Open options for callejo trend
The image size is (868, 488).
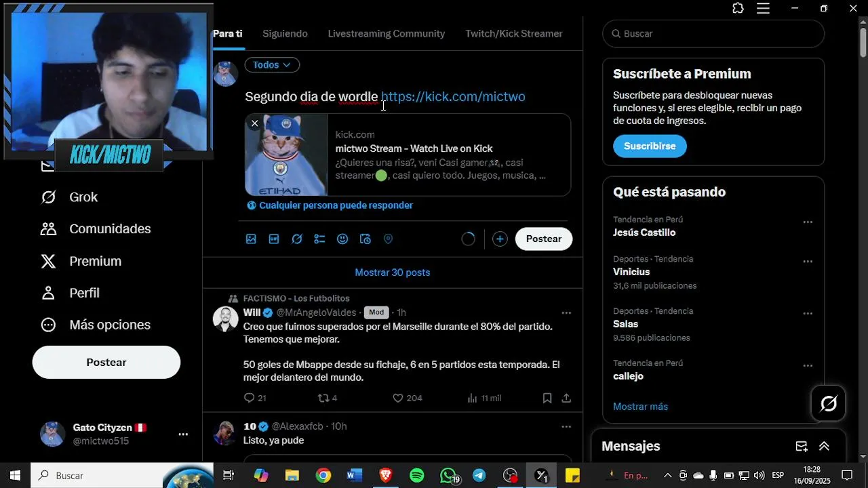pyautogui.click(x=808, y=366)
